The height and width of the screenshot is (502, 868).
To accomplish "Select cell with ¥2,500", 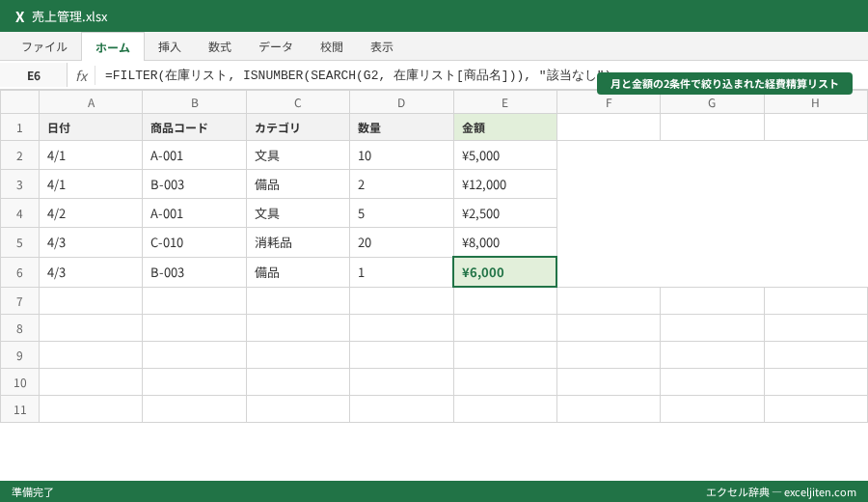I will tap(504, 213).
